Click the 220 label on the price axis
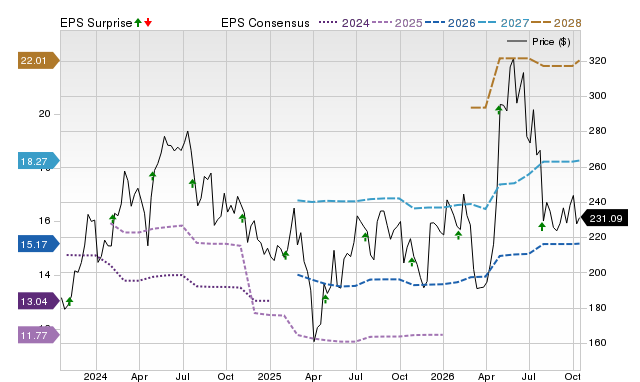This screenshot has width=640, height=382. pos(597,237)
